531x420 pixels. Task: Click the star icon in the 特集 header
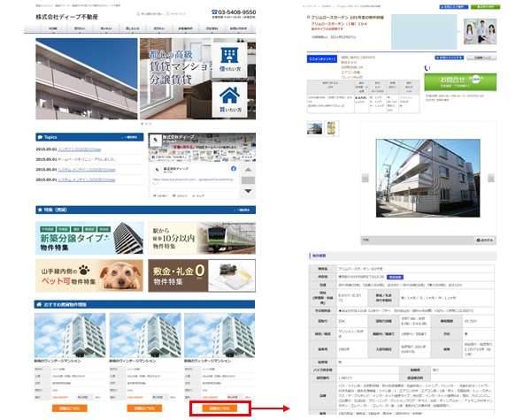point(40,210)
